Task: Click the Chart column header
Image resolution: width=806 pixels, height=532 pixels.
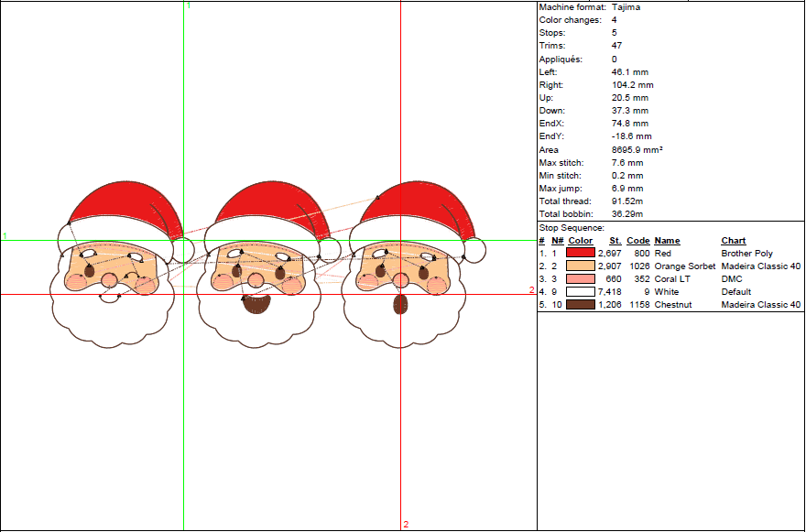Action: coord(732,241)
